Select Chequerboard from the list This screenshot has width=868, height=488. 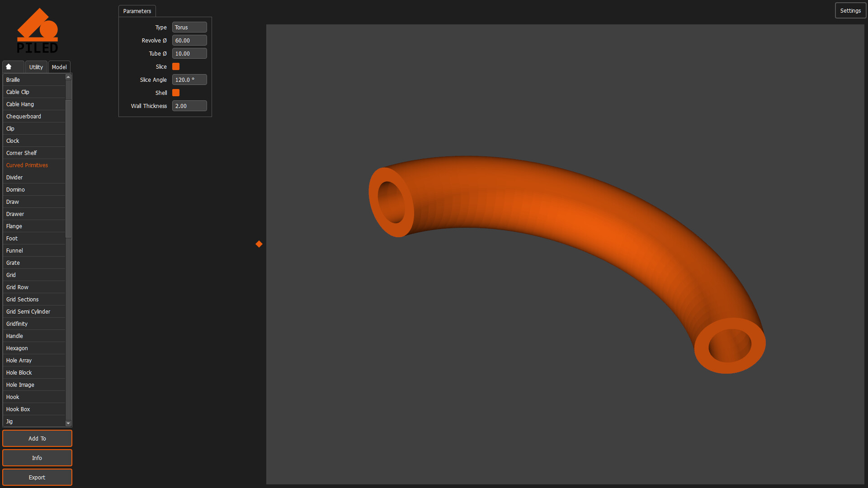click(x=34, y=117)
